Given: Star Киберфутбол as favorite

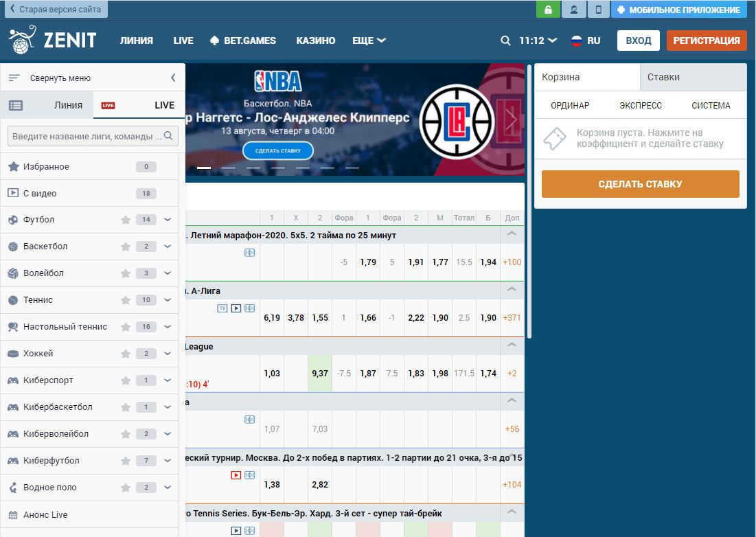Looking at the screenshot, I should coord(126,461).
